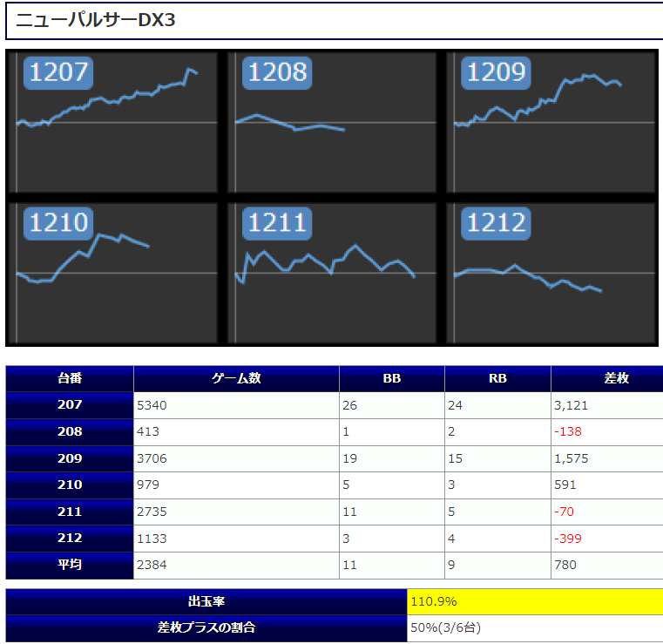Select row header 209
Viewport: 663px width, 644px height.
click(x=70, y=458)
